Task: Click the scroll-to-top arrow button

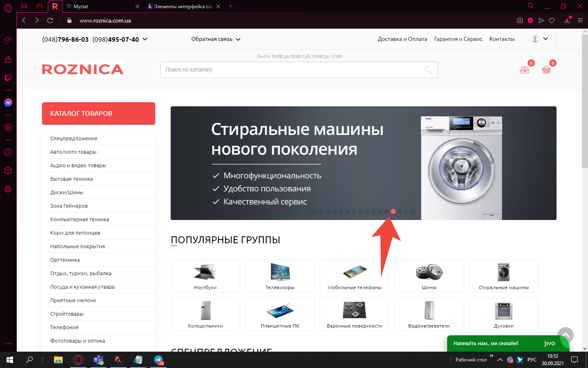Action: coord(566,335)
